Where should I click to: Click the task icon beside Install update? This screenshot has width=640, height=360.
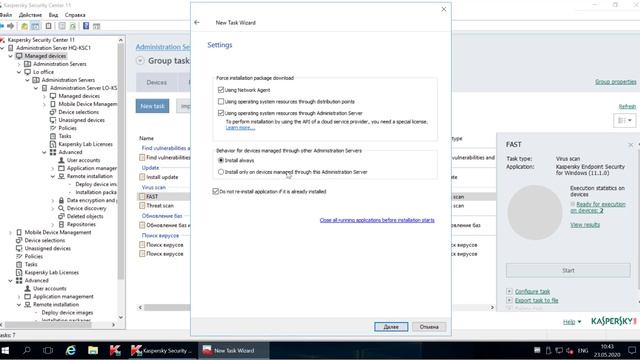coord(142,177)
